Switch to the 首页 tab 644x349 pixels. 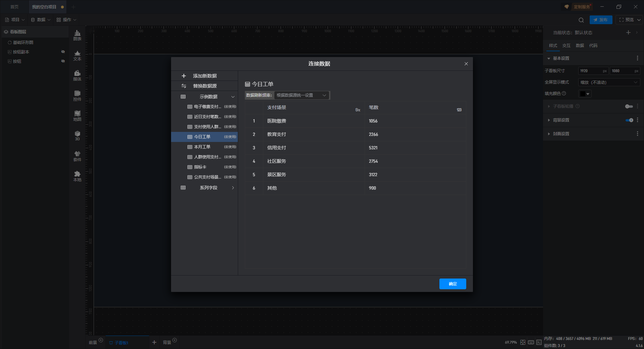point(14,7)
